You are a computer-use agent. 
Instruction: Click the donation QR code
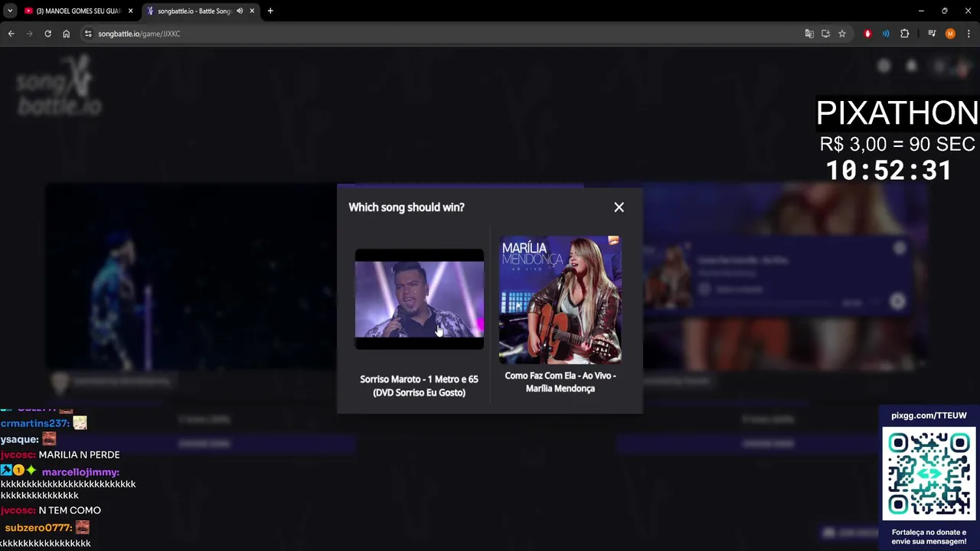point(929,474)
